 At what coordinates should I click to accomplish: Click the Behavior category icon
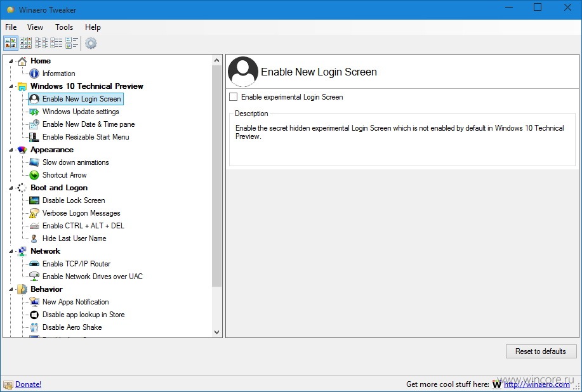(22, 289)
